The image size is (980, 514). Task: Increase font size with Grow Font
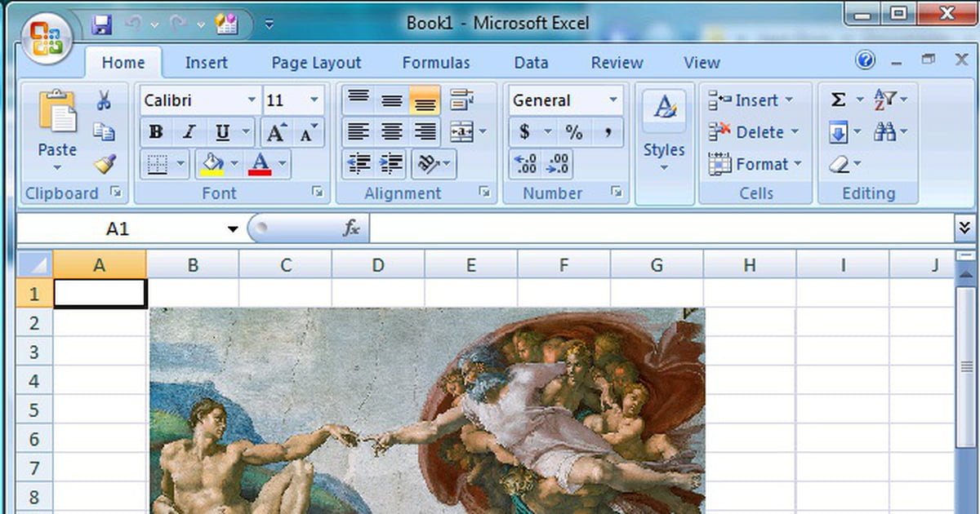click(276, 132)
